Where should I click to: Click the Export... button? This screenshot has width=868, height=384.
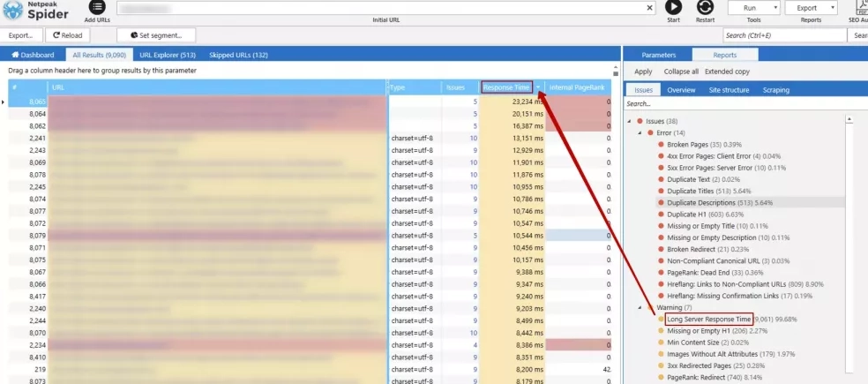[x=21, y=35]
